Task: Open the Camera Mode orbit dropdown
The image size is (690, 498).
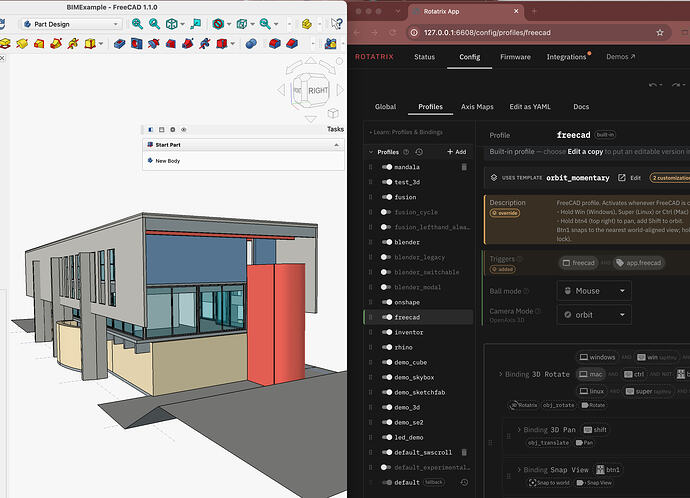Action: 594,315
